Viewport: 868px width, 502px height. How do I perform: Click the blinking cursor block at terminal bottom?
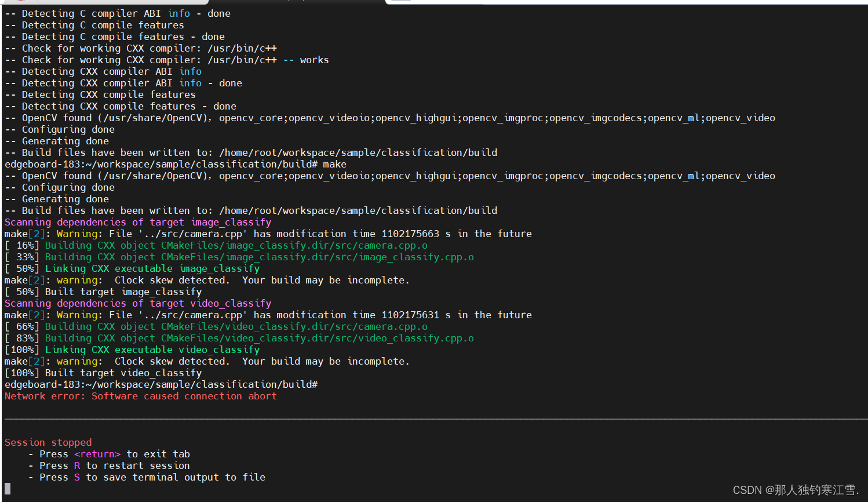pos(8,489)
